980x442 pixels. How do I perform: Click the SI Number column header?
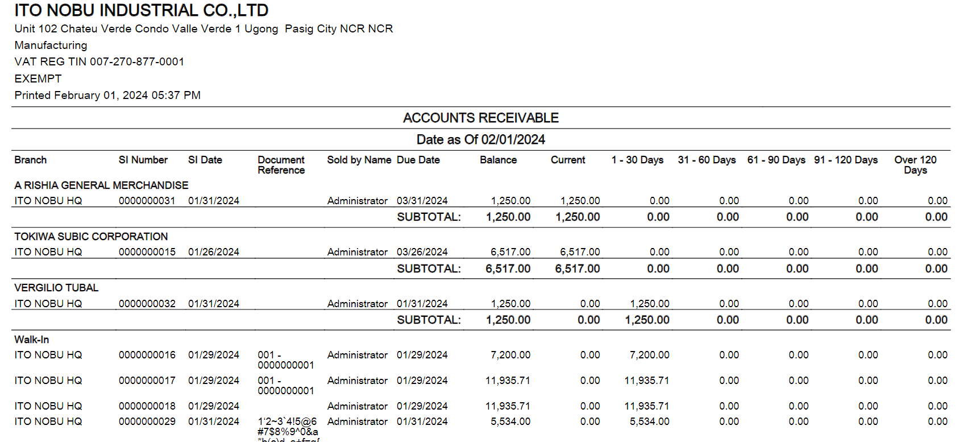click(143, 160)
